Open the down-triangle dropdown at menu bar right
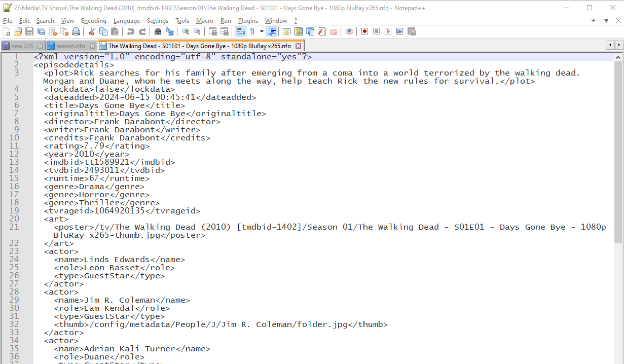Screen dimensions: 624x364 pyautogui.click(x=606, y=21)
